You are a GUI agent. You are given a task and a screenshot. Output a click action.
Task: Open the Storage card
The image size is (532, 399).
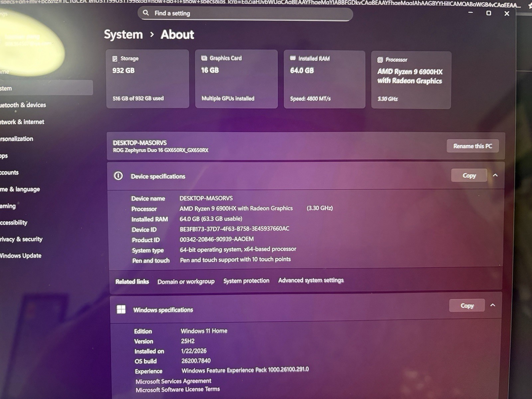pyautogui.click(x=148, y=79)
